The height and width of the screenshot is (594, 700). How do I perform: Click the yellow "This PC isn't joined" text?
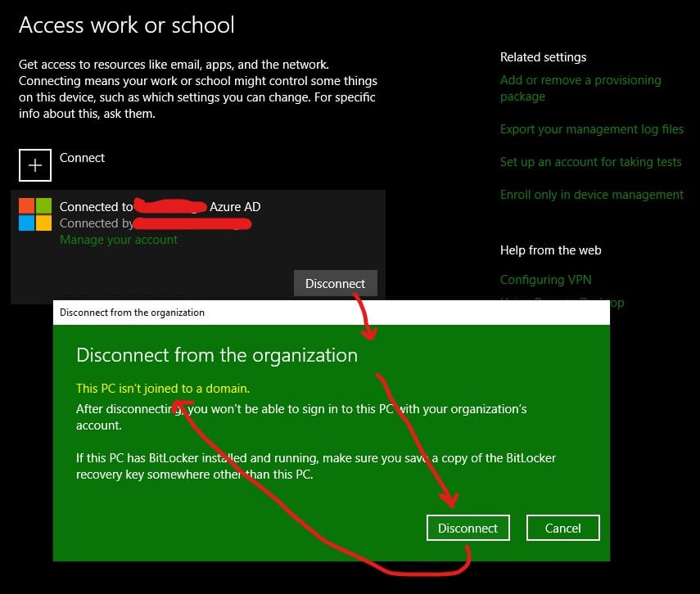pyautogui.click(x=162, y=389)
